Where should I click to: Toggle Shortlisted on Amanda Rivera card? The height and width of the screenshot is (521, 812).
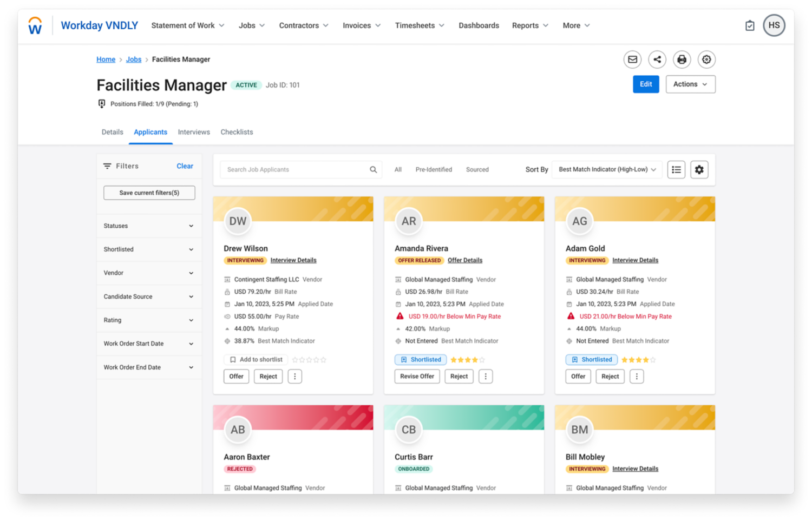tap(421, 360)
